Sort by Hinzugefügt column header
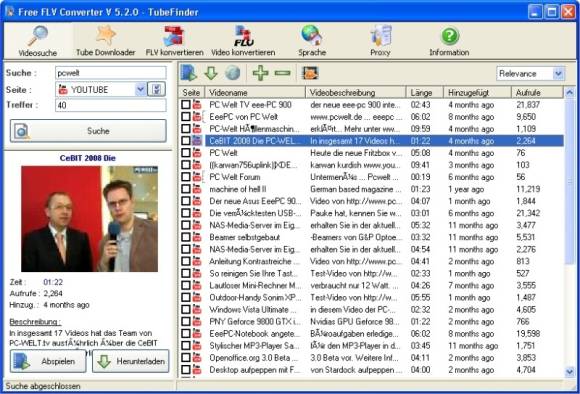 478,92
